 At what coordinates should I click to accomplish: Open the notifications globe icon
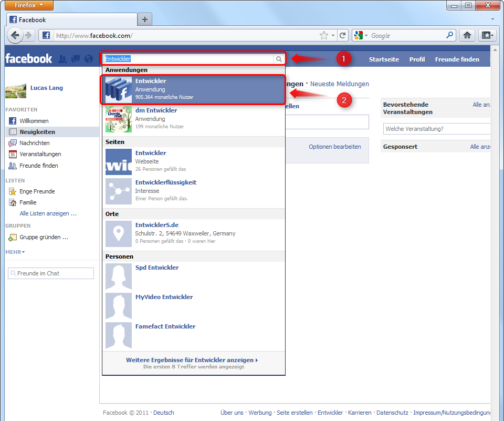pos(89,59)
